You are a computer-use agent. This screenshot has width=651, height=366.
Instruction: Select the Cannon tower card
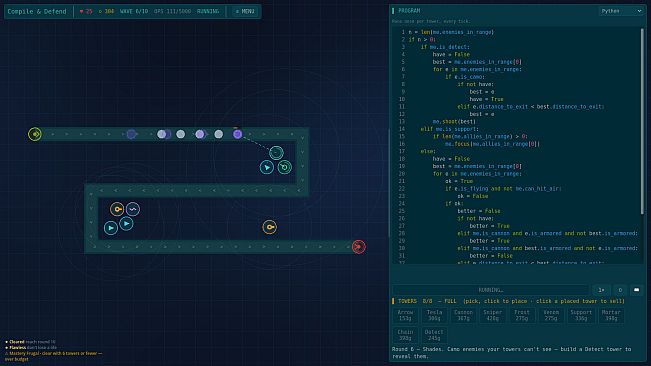tap(463, 315)
